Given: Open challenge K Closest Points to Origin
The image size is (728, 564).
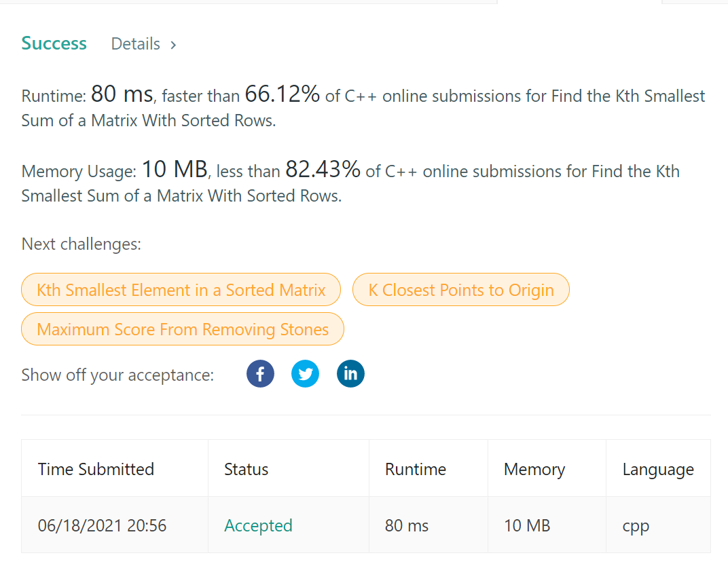Looking at the screenshot, I should tap(461, 290).
